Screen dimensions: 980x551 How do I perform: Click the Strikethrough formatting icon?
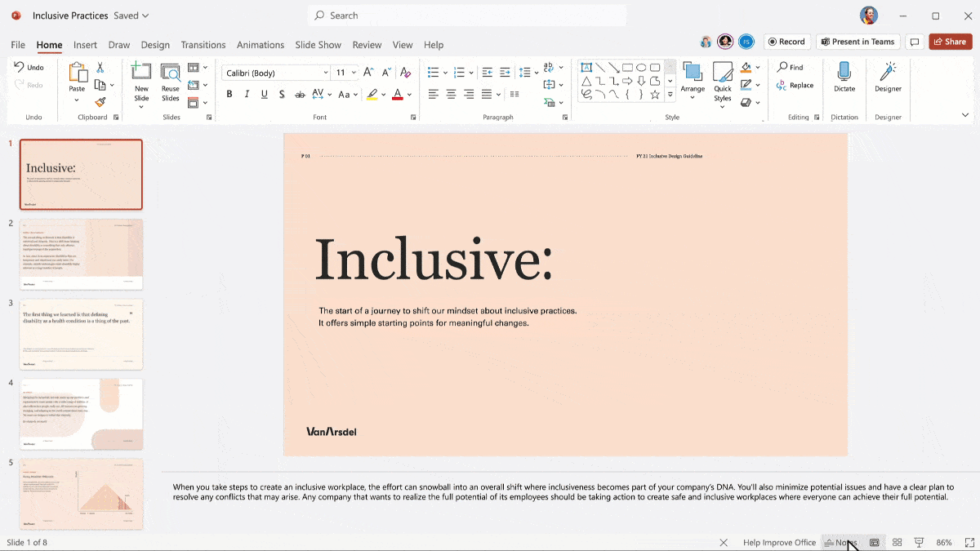pos(281,94)
